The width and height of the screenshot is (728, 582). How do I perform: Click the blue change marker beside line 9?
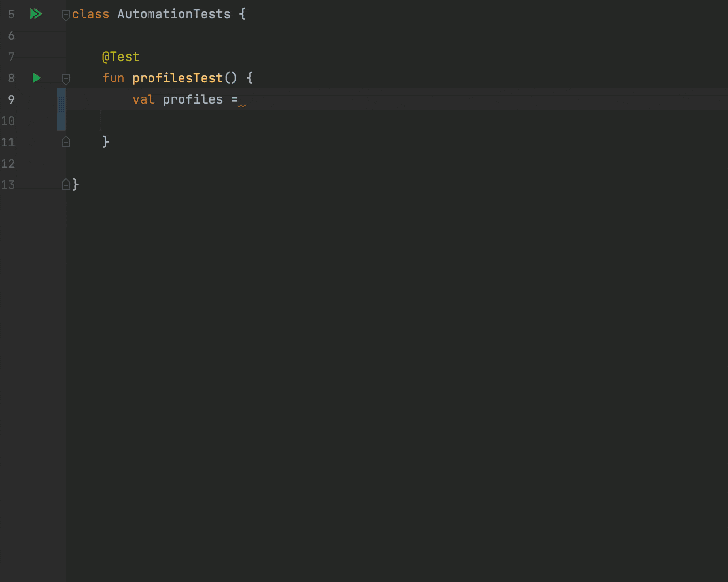(x=62, y=110)
